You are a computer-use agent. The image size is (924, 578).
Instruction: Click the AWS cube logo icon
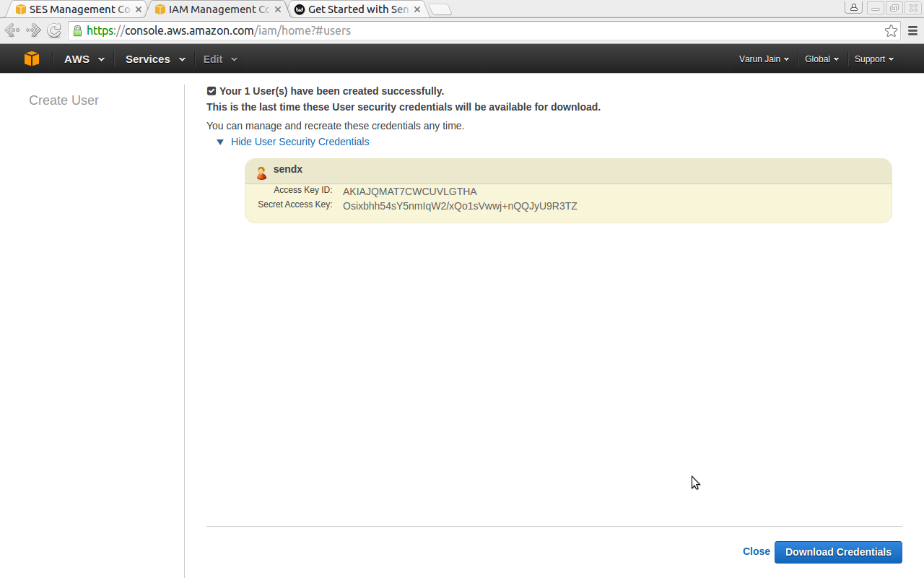tap(32, 59)
